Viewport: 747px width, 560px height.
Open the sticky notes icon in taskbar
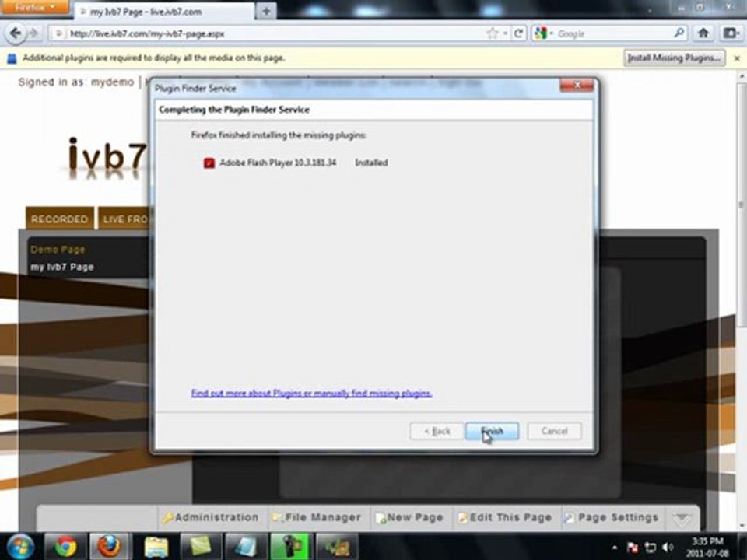pos(201,546)
